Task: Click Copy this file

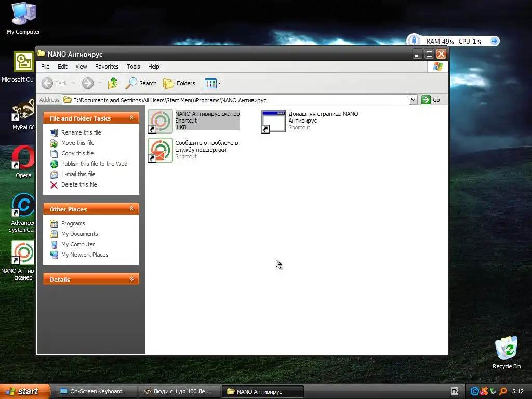Action: 72,153
